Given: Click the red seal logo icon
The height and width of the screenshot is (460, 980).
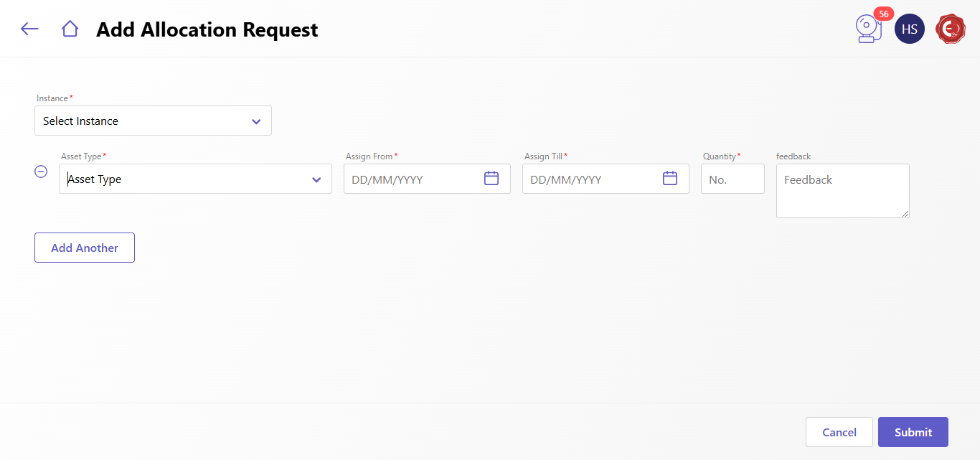Looking at the screenshot, I should coord(950,29).
